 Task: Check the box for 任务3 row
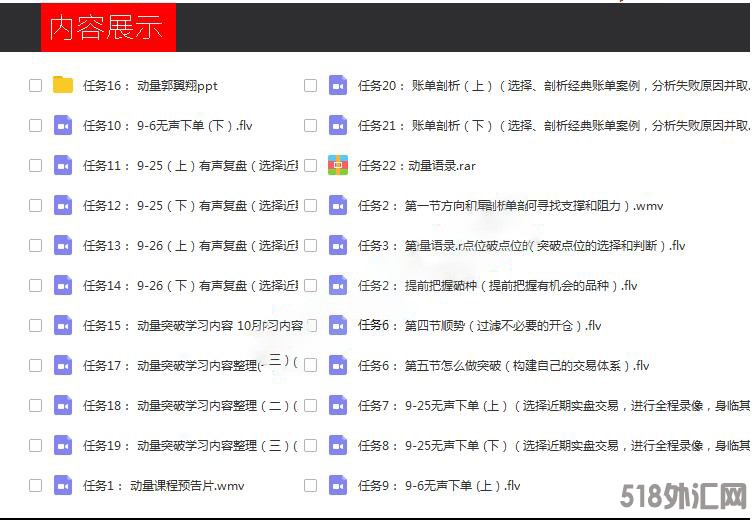(310, 245)
